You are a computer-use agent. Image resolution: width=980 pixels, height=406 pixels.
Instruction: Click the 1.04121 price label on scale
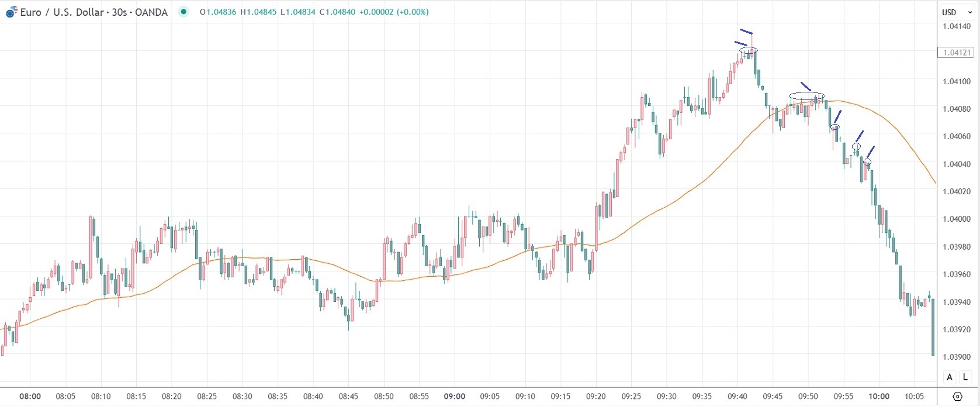[957, 53]
